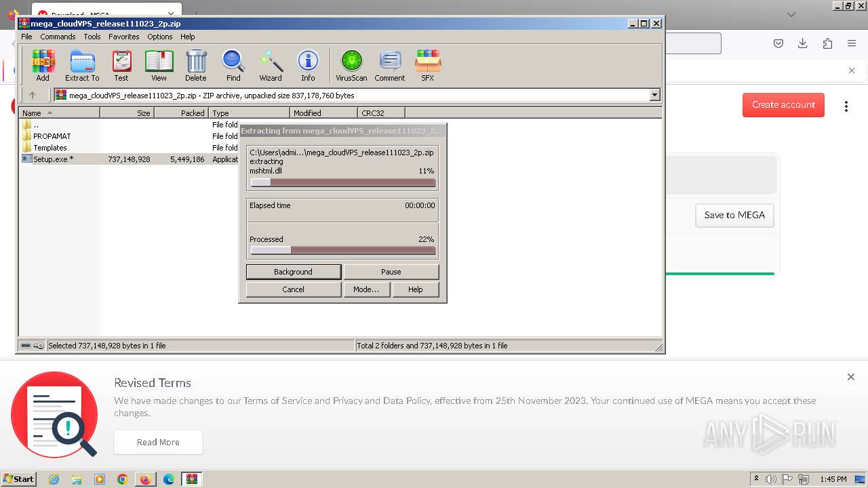Click Read More under Revised Terms
This screenshot has height=488, width=868.
(x=158, y=443)
